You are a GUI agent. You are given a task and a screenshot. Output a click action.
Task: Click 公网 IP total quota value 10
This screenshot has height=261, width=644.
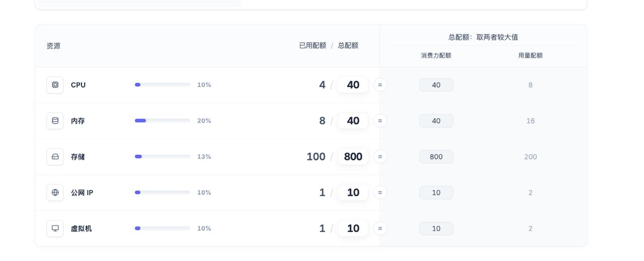[x=353, y=193]
